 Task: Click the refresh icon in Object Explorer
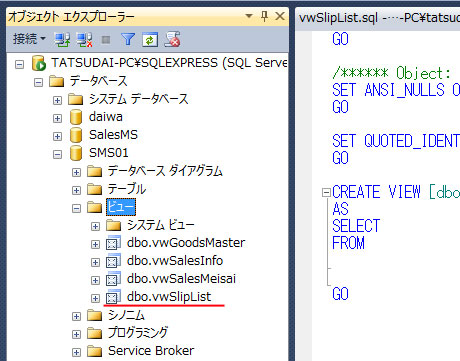coord(150,40)
